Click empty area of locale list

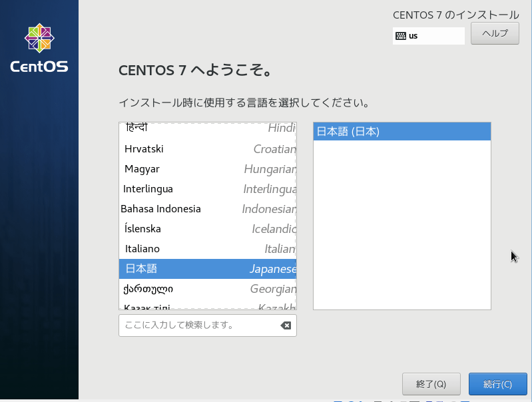coord(401,226)
